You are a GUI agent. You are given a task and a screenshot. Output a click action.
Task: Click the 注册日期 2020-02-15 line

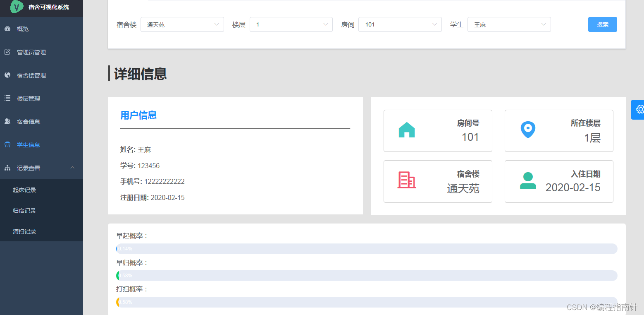point(153,198)
